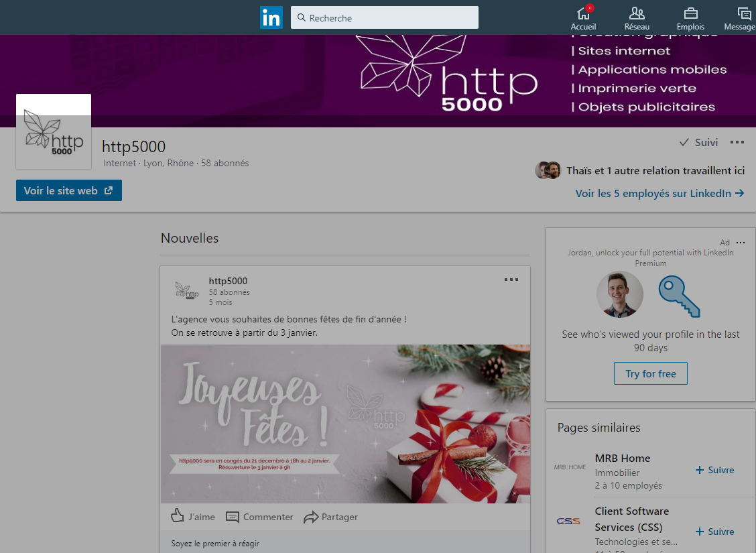This screenshot has width=756, height=553.
Task: Open the Réseau network icon
Action: 637,18
